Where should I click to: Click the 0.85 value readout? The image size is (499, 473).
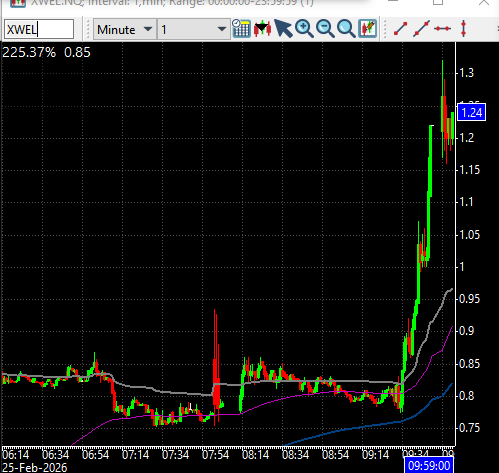pos(77,53)
